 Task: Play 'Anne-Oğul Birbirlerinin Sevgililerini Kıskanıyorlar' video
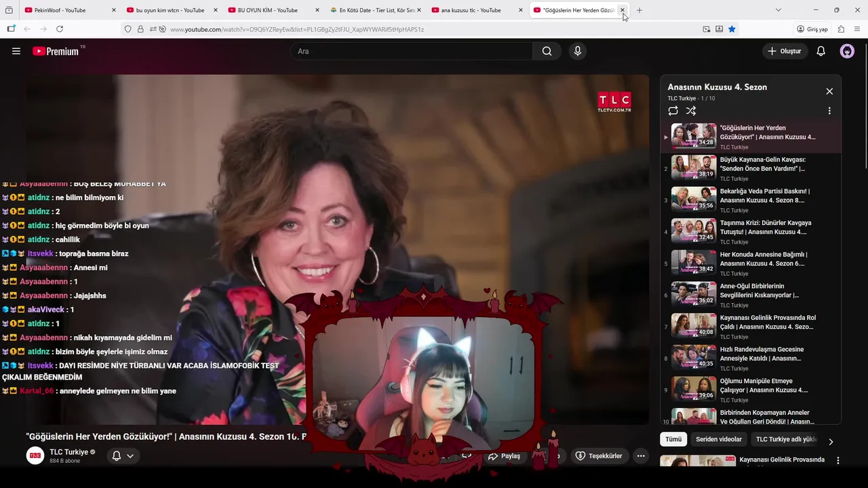click(751, 295)
